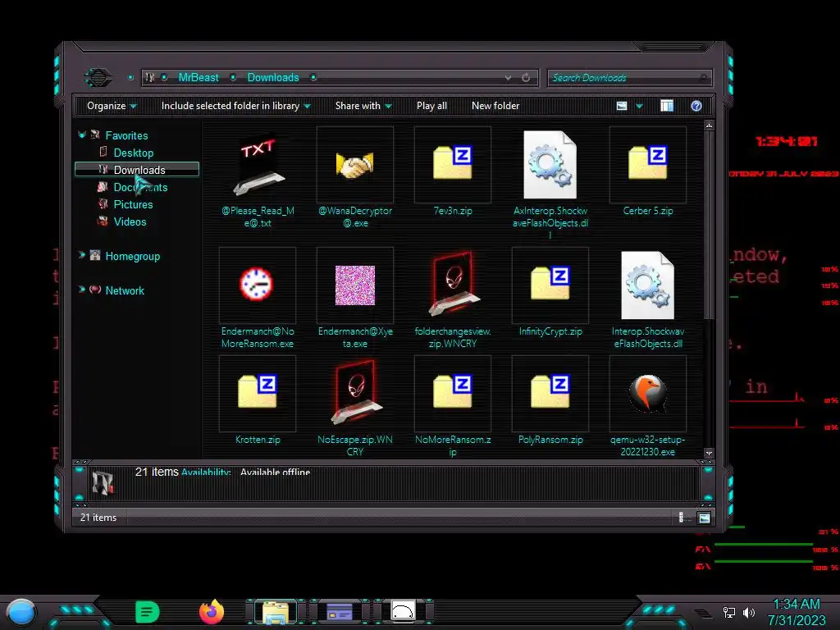Click the white shape taskbar button
The width and height of the screenshot is (840, 630).
[x=403, y=611]
